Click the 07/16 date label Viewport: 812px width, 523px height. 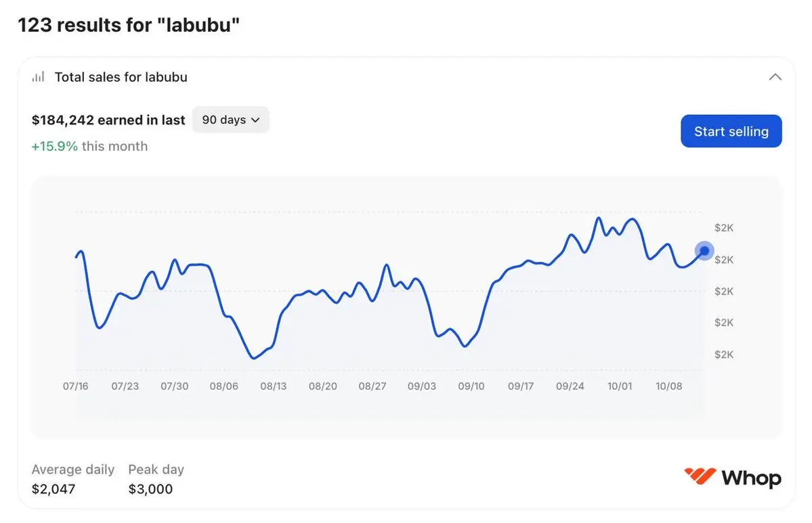tap(75, 386)
